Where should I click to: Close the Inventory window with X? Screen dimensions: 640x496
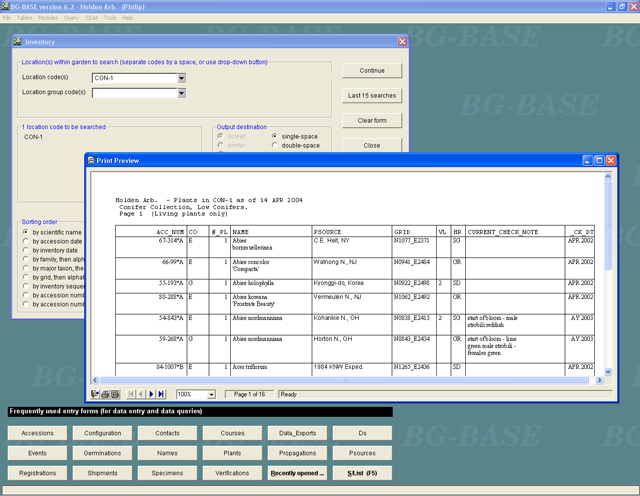click(402, 42)
